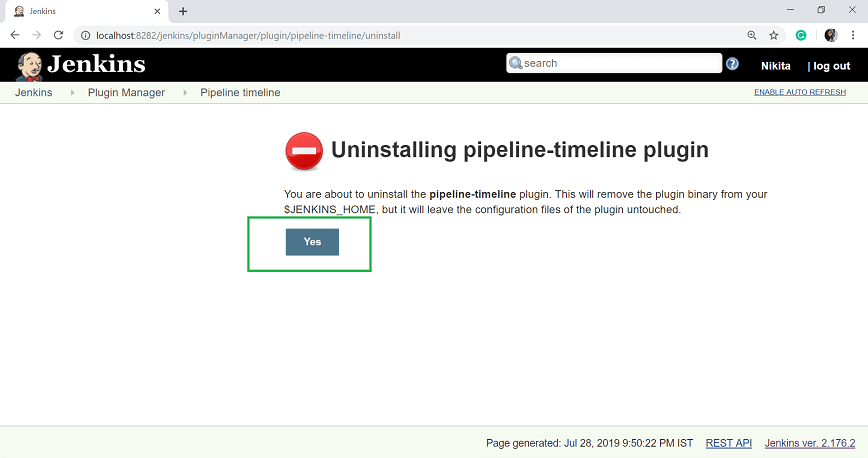The width and height of the screenshot is (868, 458).
Task: Click the address bar URL
Action: click(x=248, y=35)
